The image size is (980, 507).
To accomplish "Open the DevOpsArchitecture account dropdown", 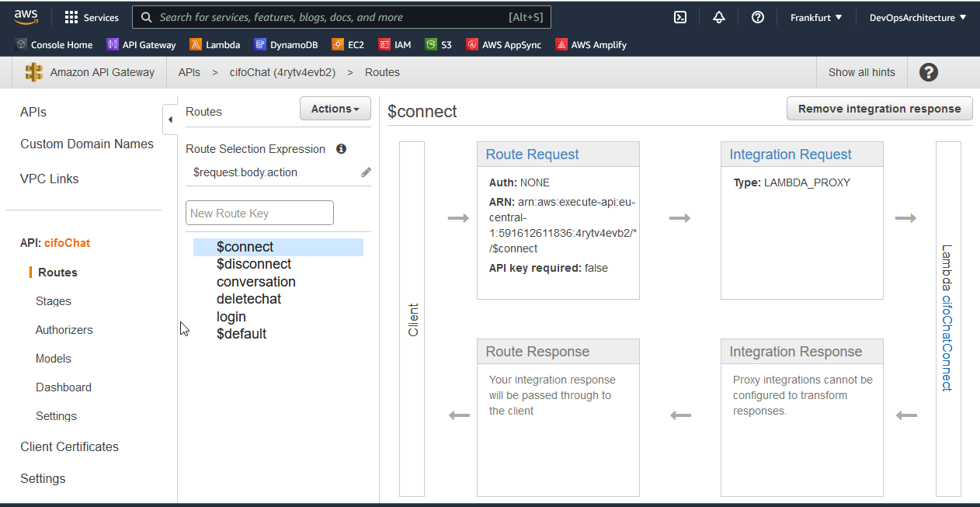I will click(918, 17).
